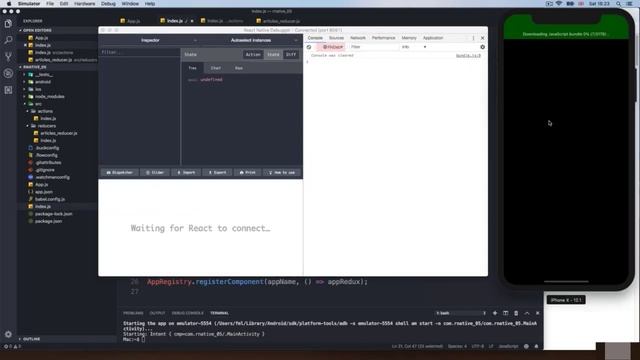Kill terminal with the trash icon
Viewport: 640px width, 360px height.
[x=516, y=313]
